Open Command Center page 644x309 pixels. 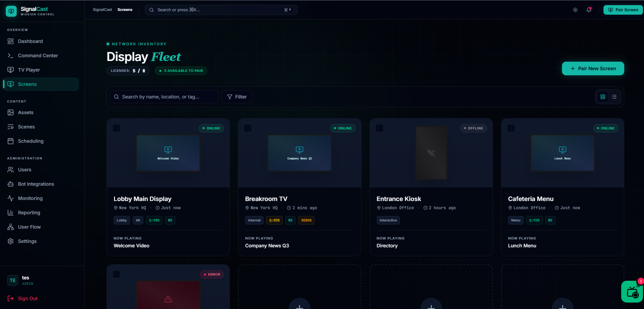[41, 56]
